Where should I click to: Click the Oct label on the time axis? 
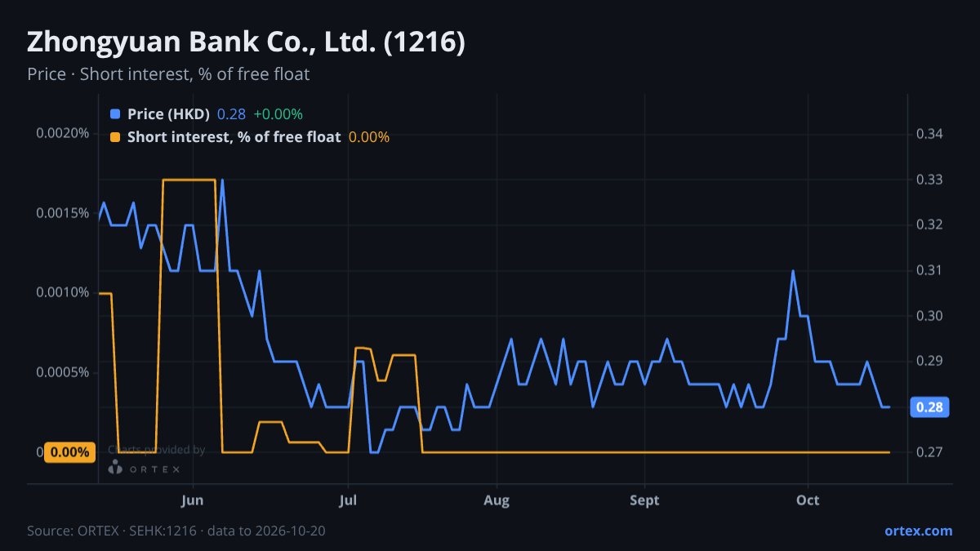click(x=808, y=500)
